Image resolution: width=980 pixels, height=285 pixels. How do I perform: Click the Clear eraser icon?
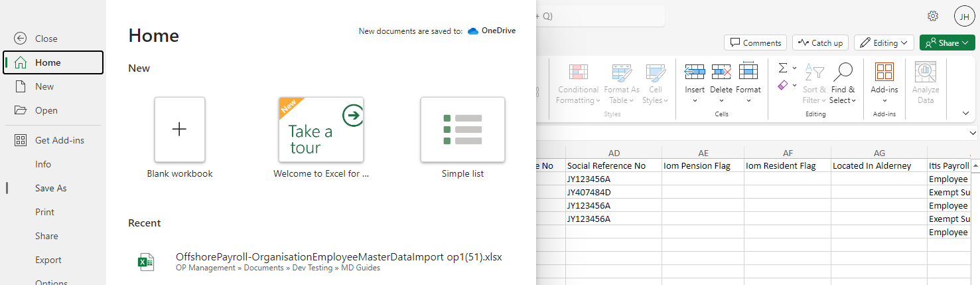click(x=782, y=85)
